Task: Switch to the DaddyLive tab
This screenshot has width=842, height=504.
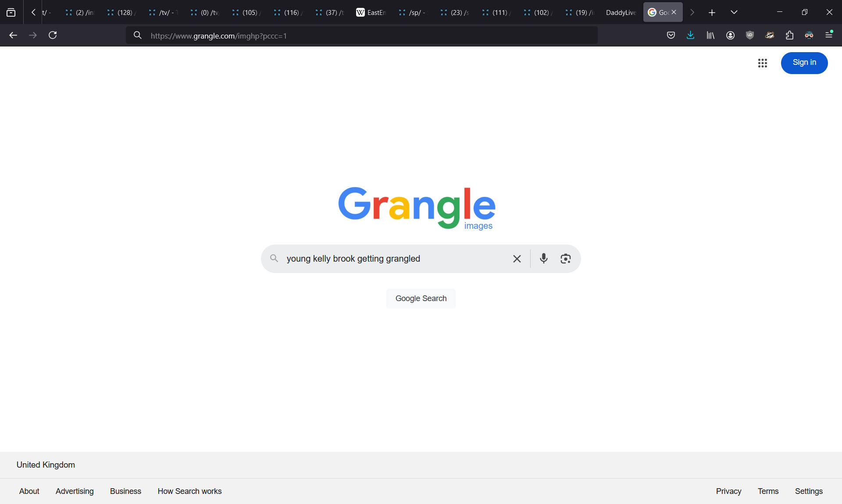Action: coord(621,12)
